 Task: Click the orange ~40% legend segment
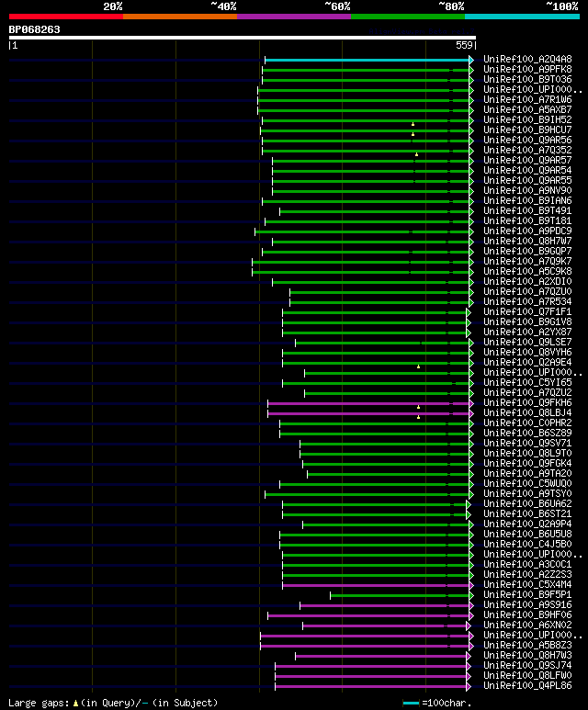180,17
